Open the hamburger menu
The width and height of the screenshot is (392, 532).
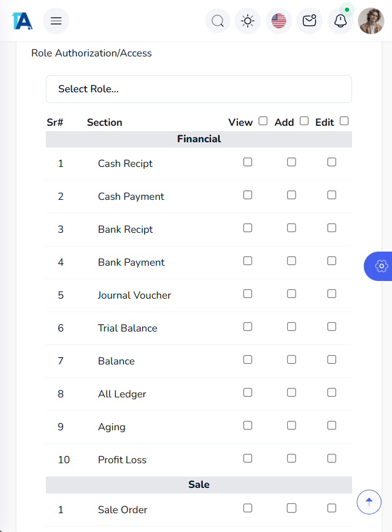click(56, 21)
